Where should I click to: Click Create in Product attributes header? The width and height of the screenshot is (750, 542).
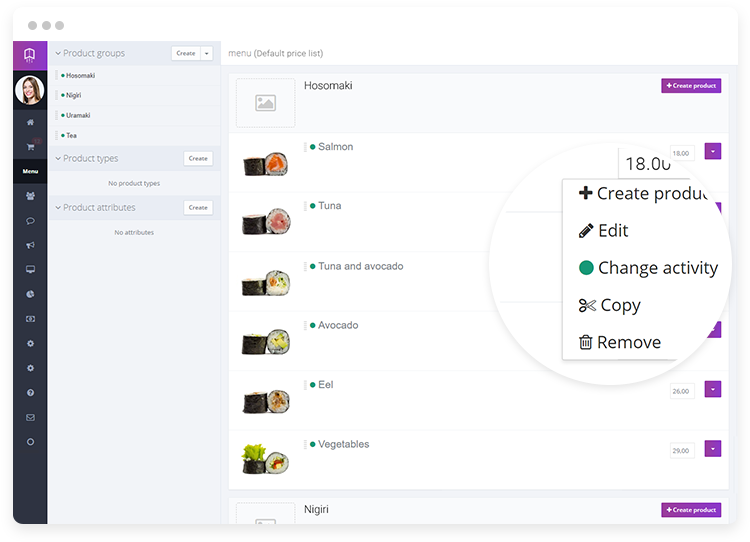point(198,208)
